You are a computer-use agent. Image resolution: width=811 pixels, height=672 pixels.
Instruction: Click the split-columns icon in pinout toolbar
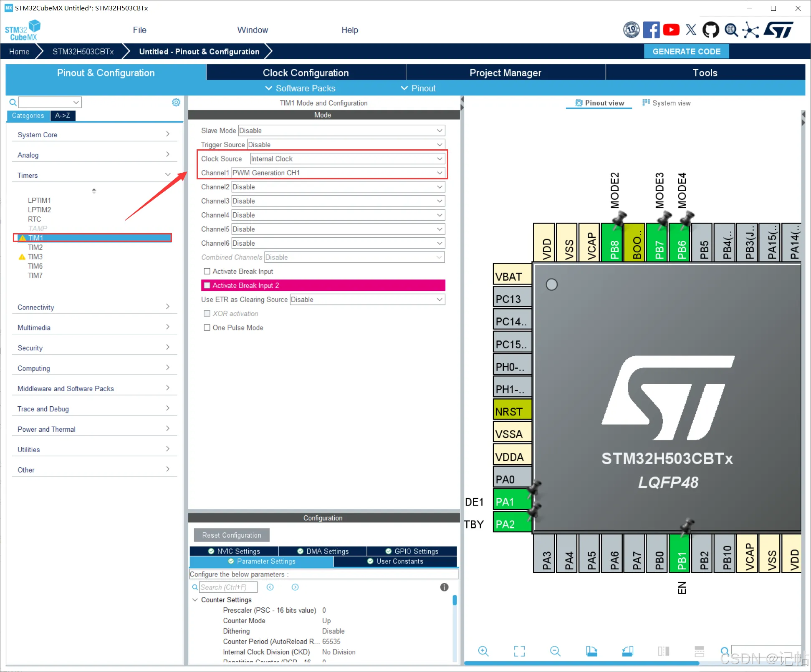[664, 651]
